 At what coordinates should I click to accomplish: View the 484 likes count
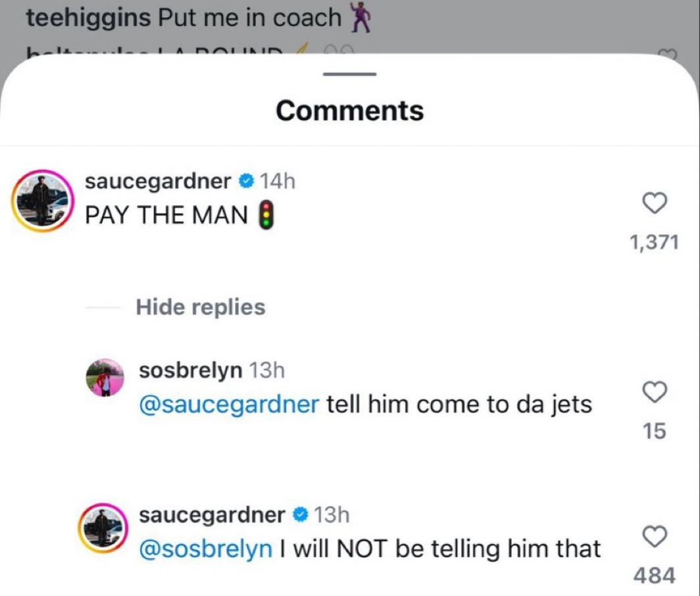[x=655, y=576]
